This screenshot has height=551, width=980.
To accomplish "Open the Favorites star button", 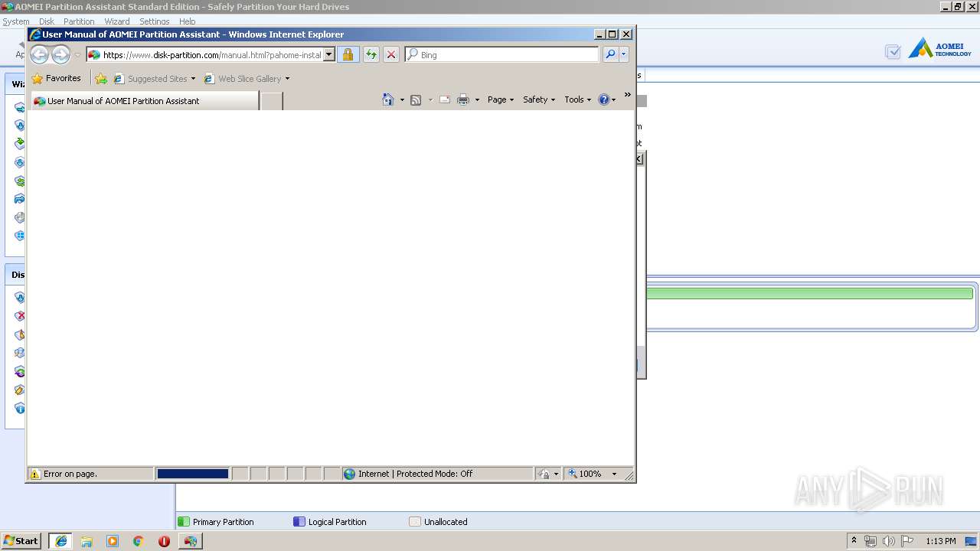I will (x=57, y=78).
